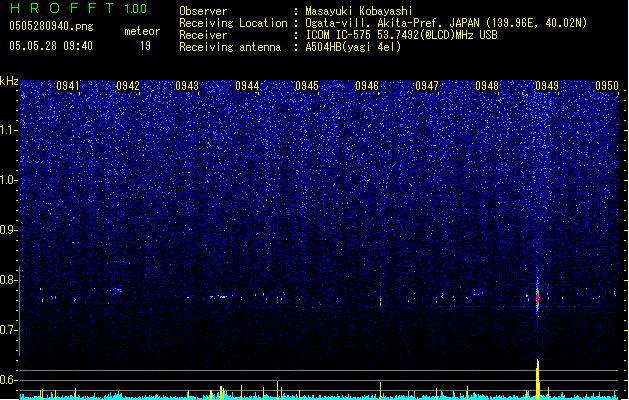Viewport: 629px width, 400px height.
Task: Click the 'Receiving antenna' field label
Action: pyautogui.click(x=230, y=47)
